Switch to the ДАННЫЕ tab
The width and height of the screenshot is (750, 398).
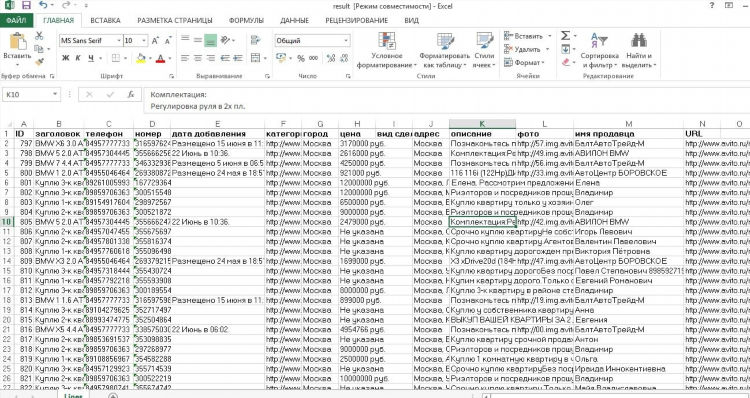click(294, 21)
